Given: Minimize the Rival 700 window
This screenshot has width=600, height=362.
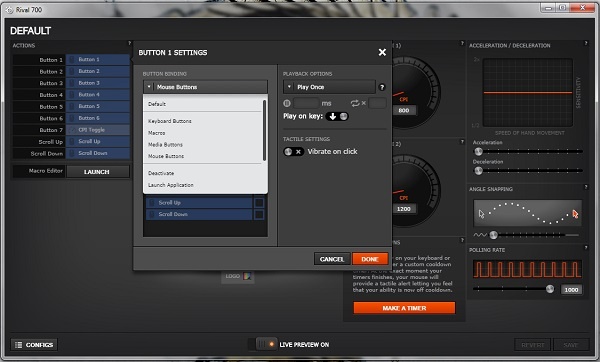Looking at the screenshot, I should pyautogui.click(x=549, y=8).
